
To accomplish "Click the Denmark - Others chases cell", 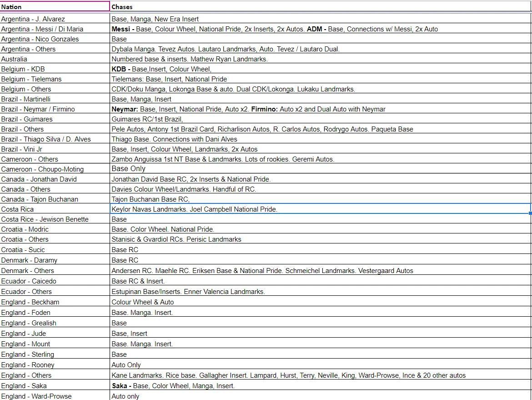I will click(321, 271).
